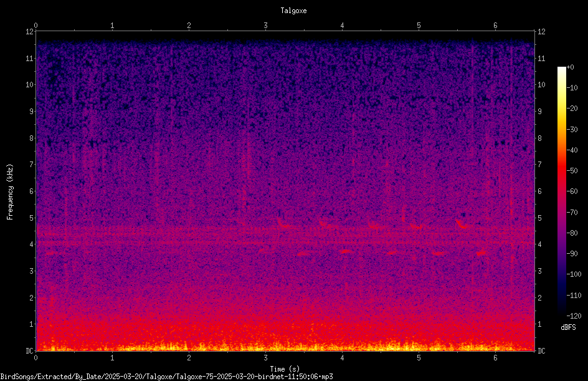Click the 5 second mark on bottom axis
The image size is (588, 381).
419,358
